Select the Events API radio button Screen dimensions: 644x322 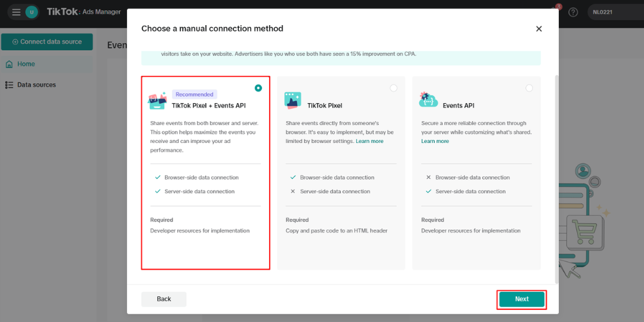coord(529,88)
